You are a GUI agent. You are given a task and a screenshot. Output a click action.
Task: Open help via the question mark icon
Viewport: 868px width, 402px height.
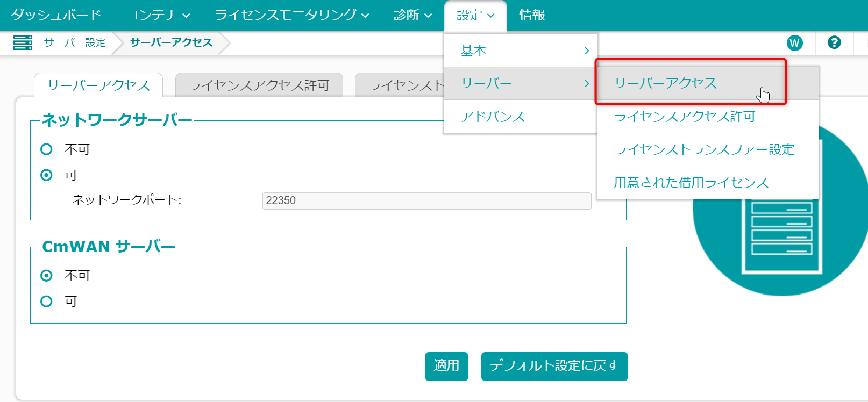(x=834, y=42)
